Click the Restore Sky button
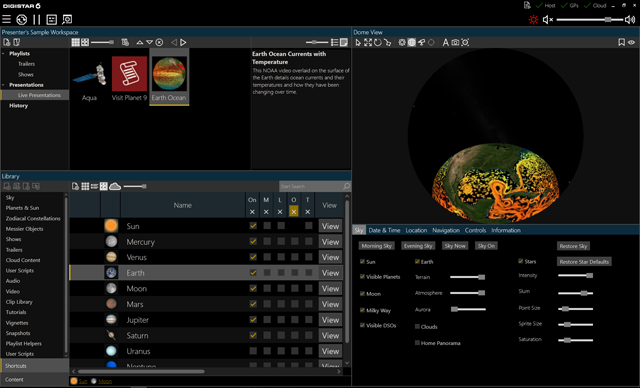This screenshot has height=388, width=640. (x=573, y=246)
